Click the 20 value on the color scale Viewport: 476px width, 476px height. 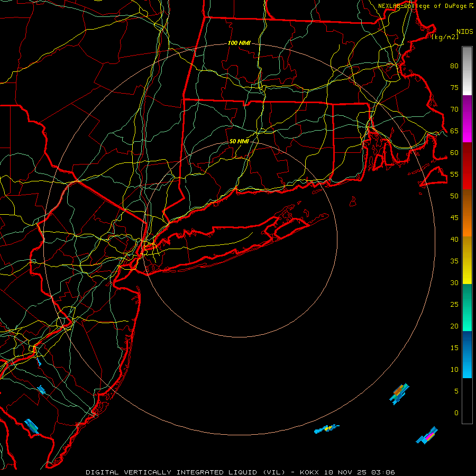coord(454,326)
